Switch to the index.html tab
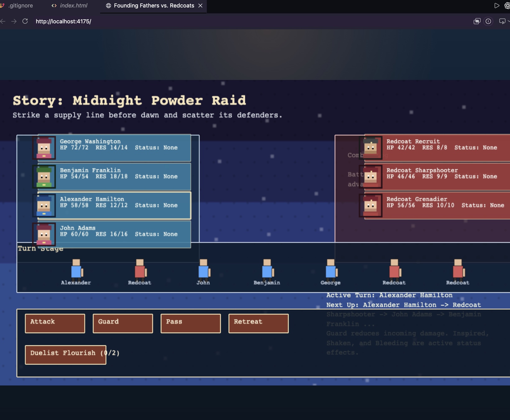 pos(69,6)
